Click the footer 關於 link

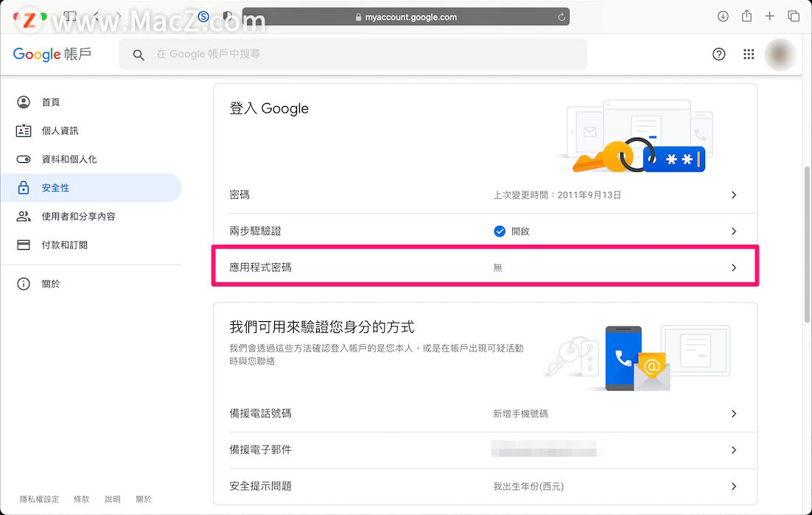[x=144, y=500]
